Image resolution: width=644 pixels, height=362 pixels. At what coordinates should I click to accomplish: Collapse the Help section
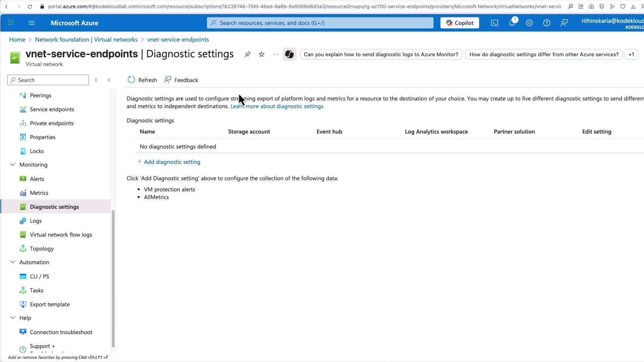13,318
